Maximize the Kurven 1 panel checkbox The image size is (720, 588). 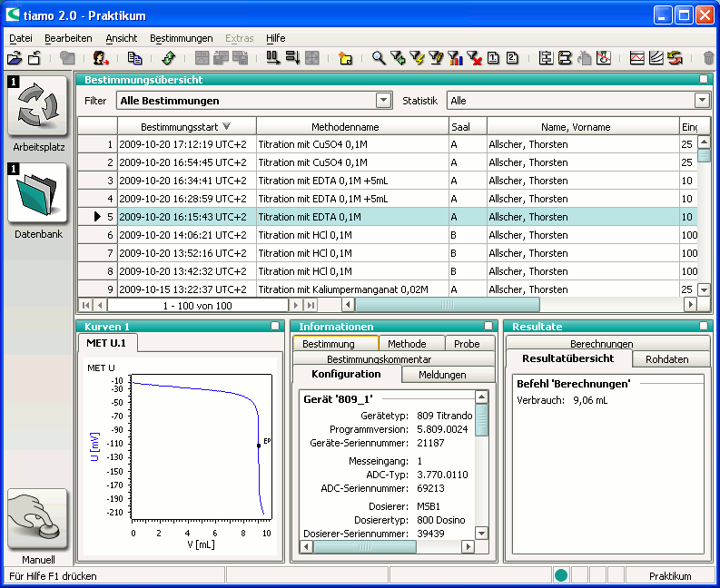click(x=275, y=326)
